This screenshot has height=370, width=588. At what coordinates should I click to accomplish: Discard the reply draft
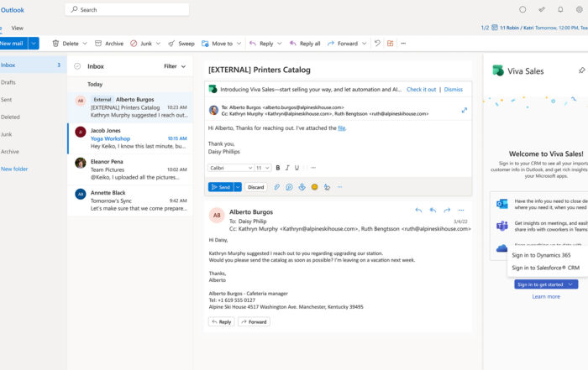point(256,187)
